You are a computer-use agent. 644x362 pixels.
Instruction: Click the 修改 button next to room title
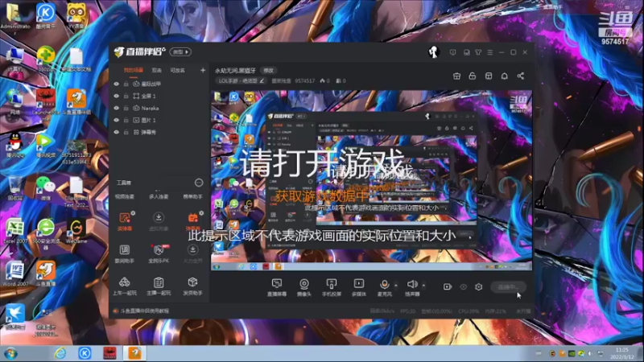(269, 71)
